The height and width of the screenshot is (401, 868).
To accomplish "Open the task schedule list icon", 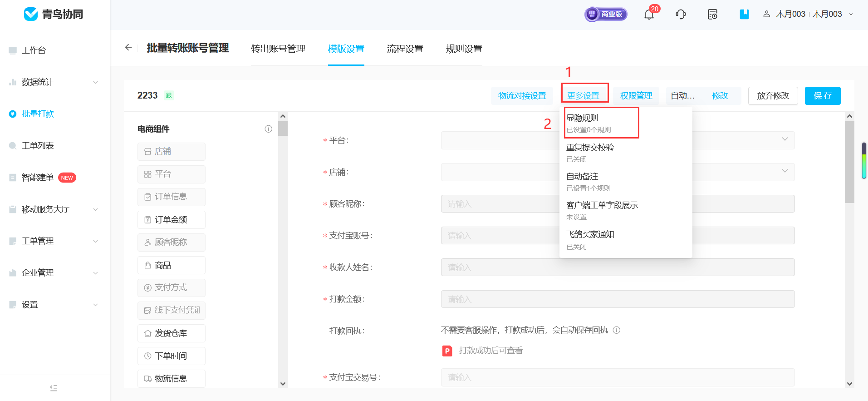I will pyautogui.click(x=712, y=15).
